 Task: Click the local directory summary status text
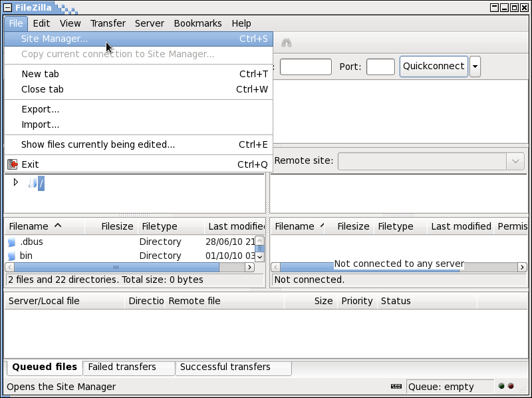(x=106, y=280)
